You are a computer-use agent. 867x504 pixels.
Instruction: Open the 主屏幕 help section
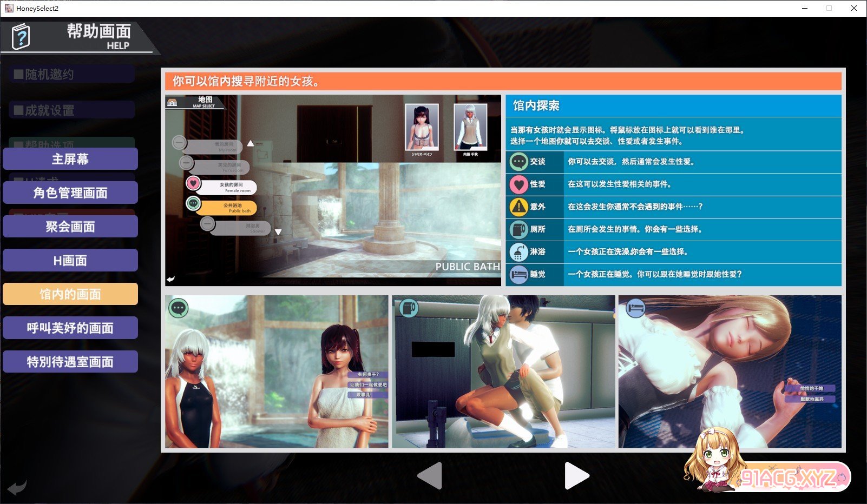coord(70,159)
